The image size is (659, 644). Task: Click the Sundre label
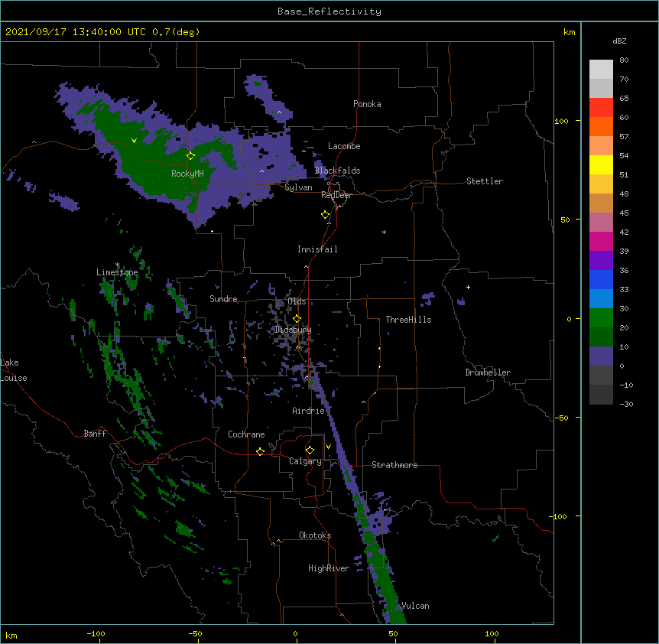pyautogui.click(x=223, y=299)
